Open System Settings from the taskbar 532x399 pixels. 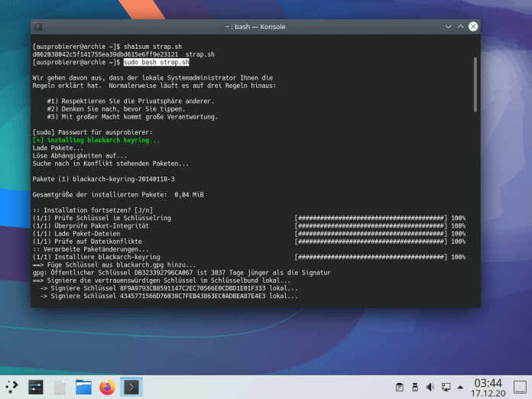37,387
